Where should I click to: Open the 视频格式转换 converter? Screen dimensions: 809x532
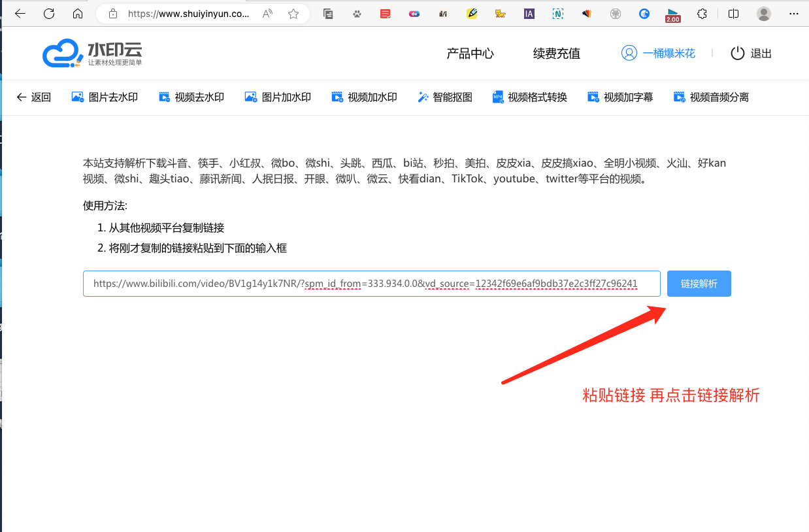529,97
